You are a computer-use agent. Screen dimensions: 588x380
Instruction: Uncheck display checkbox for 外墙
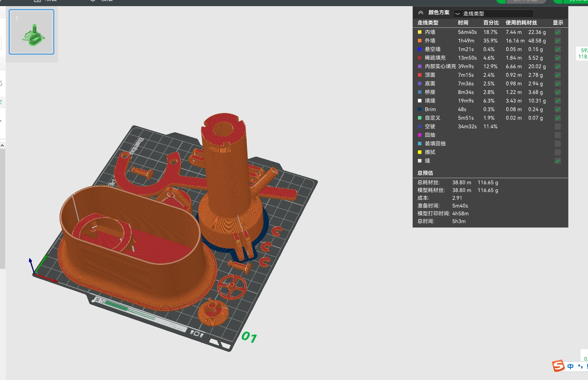click(x=558, y=41)
